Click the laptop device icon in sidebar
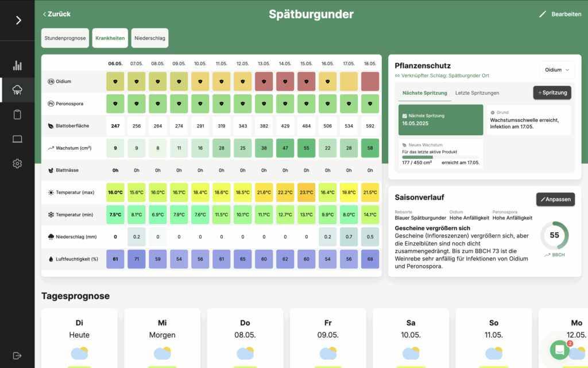 click(17, 139)
